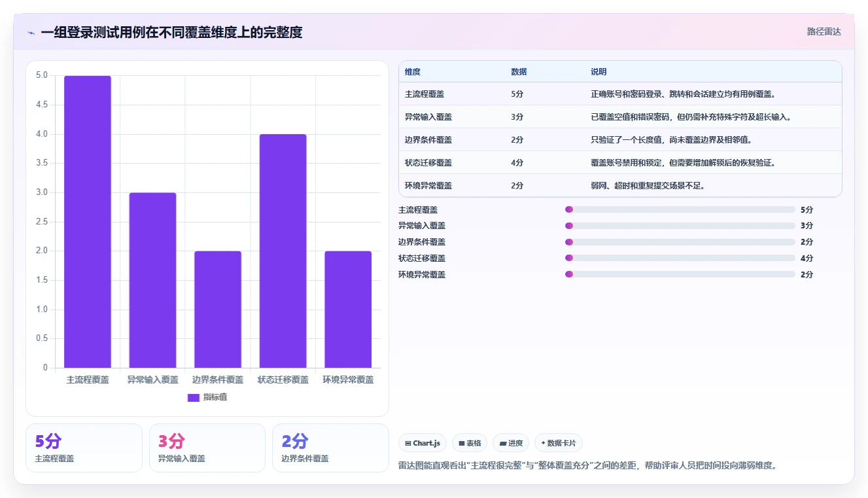
Task: Click the 表格 tag chip
Action: (470, 443)
